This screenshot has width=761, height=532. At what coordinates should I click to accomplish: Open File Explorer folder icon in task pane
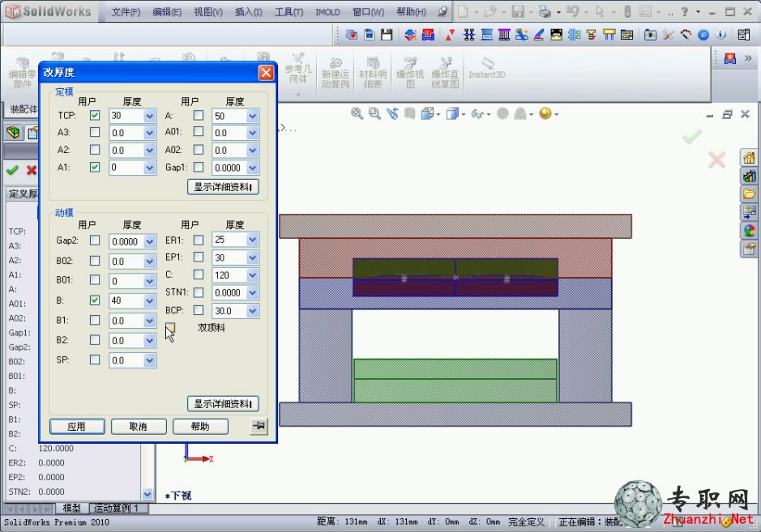749,194
